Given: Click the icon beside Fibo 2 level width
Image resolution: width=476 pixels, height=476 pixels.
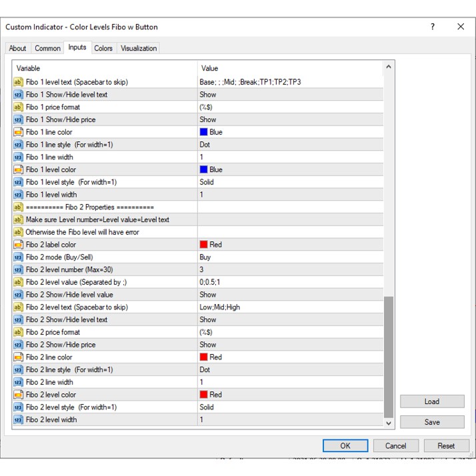Looking at the screenshot, I should click(18, 420).
